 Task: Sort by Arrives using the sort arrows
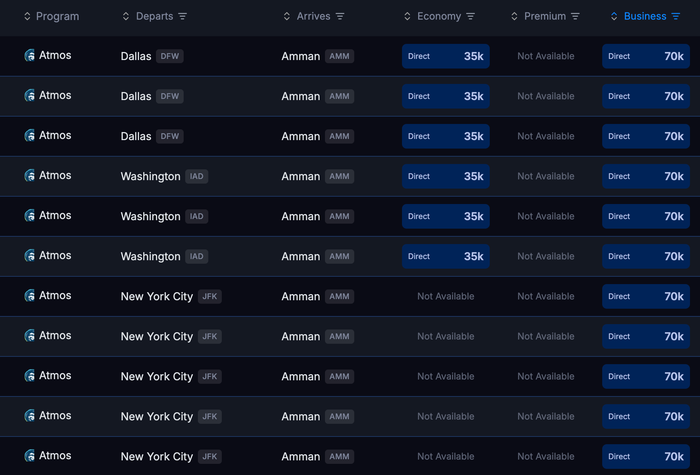coord(287,17)
